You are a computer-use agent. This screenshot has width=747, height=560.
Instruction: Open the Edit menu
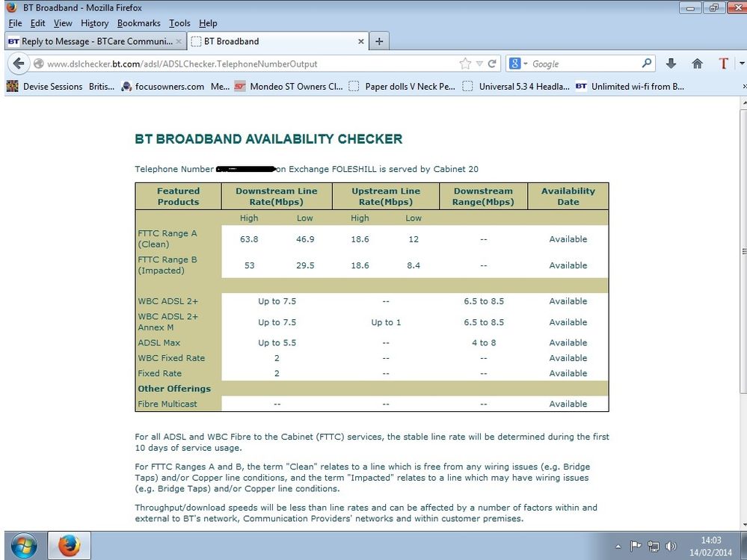37,23
